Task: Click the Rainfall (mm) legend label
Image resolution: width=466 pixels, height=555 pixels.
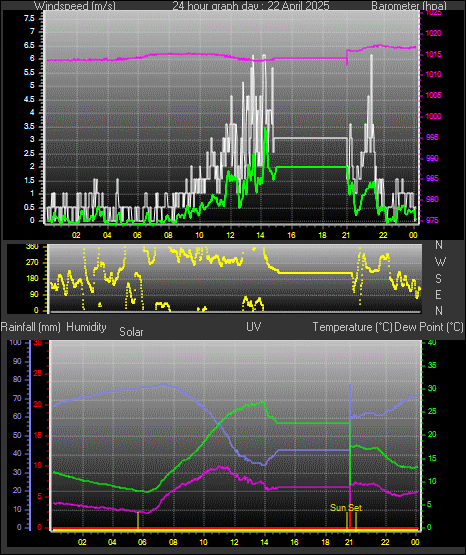Action: (x=30, y=327)
